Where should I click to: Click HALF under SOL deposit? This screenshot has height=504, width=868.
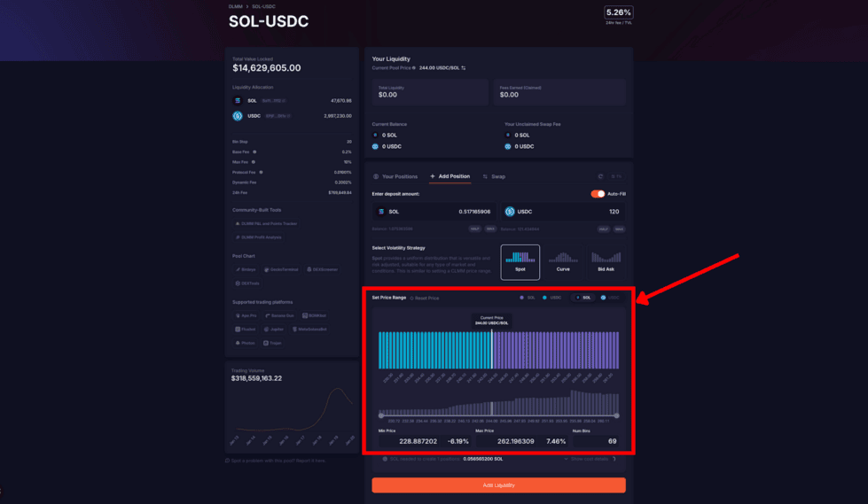click(x=474, y=229)
